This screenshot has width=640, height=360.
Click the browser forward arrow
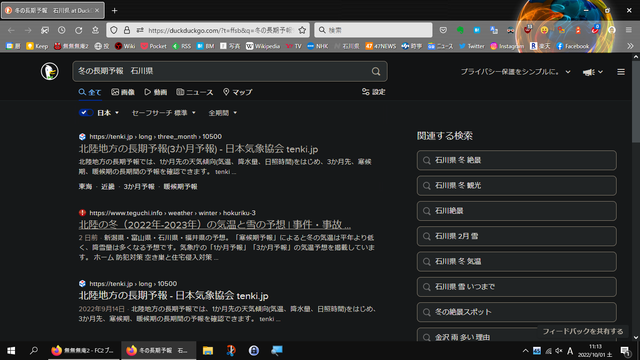pyautogui.click(x=28, y=30)
